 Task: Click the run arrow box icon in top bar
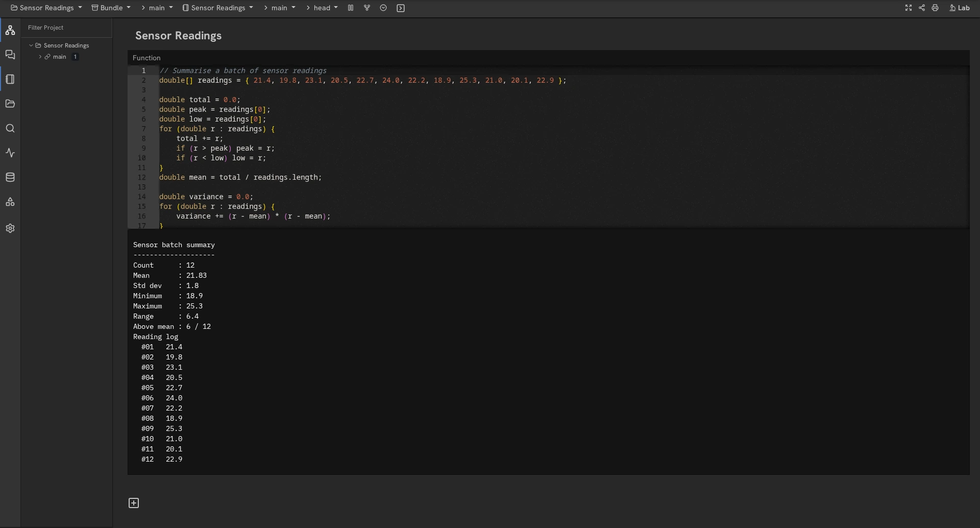(x=401, y=8)
